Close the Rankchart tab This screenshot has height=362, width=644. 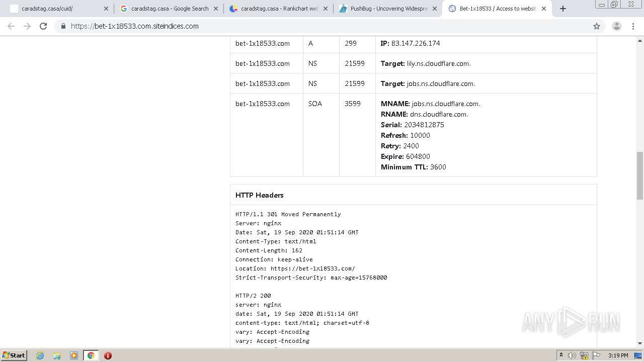click(325, 9)
